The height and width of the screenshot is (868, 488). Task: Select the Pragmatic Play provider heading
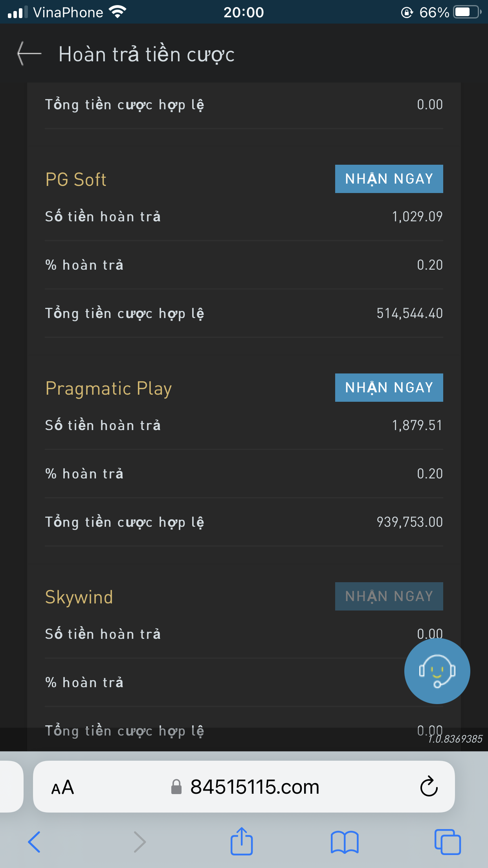108,388
